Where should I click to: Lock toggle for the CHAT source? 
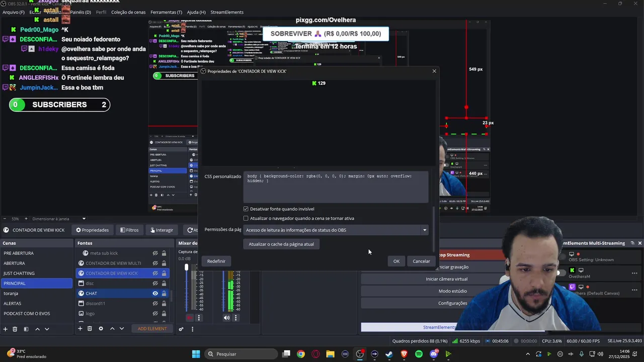164,293
